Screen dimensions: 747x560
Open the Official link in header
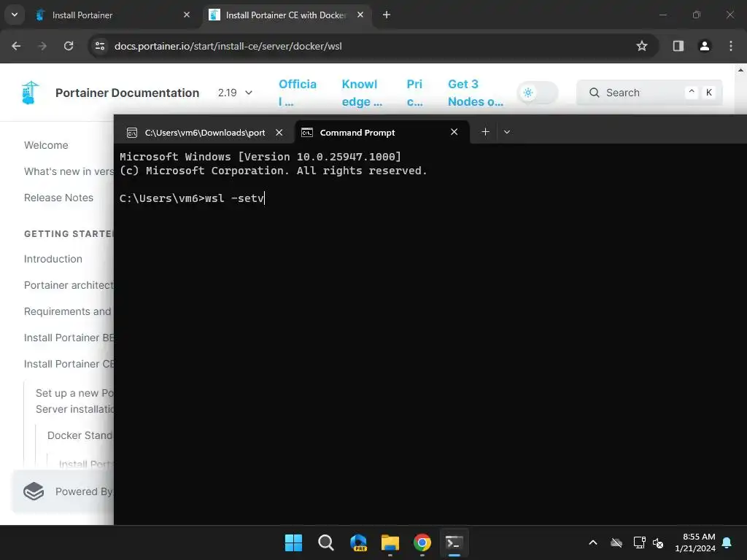(298, 93)
